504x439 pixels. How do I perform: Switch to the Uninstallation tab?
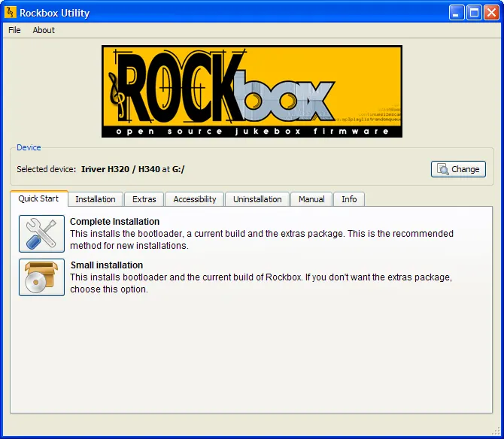[257, 199]
